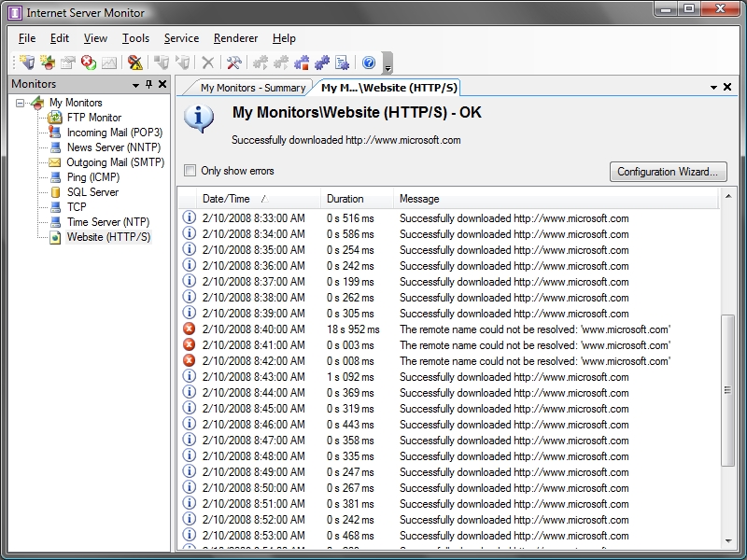Expand the toolbar overflow options arrow
Image resolution: width=747 pixels, height=560 pixels.
point(388,63)
